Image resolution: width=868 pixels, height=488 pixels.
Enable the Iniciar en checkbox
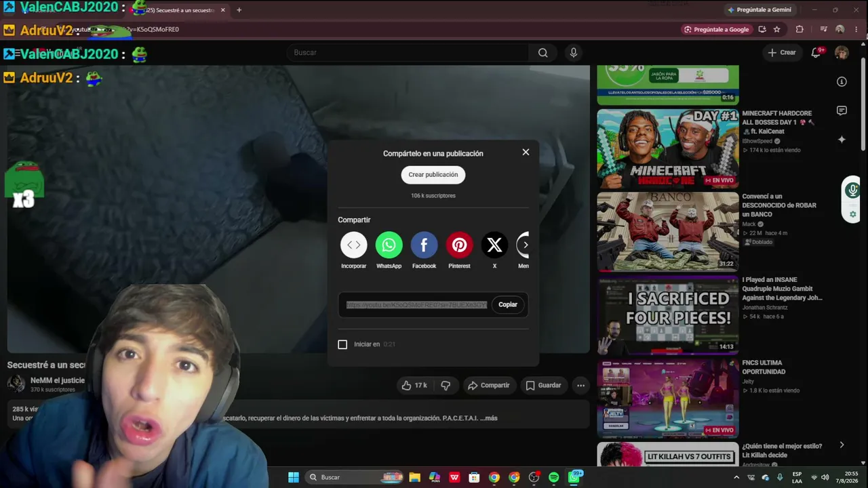click(x=342, y=344)
